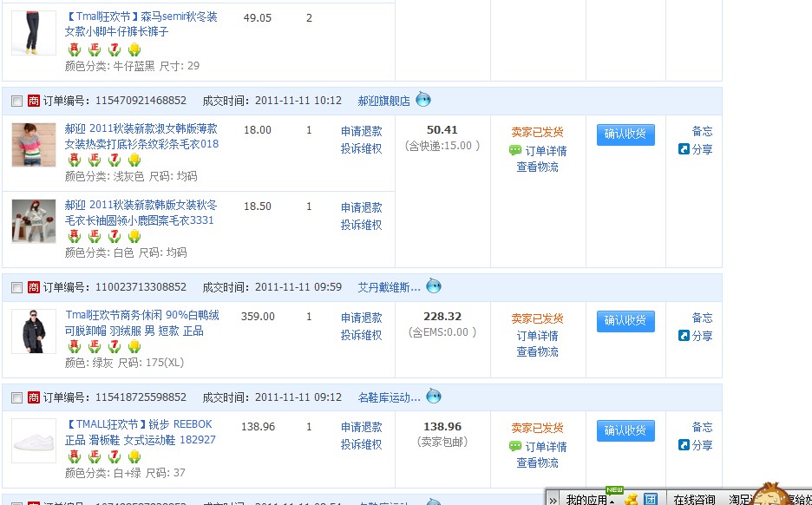Visit 艾丹戴维斯 store link

click(x=389, y=287)
